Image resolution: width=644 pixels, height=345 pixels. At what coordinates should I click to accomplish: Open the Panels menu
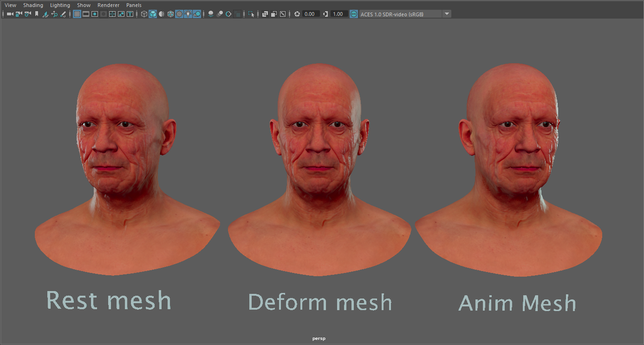[x=134, y=5]
